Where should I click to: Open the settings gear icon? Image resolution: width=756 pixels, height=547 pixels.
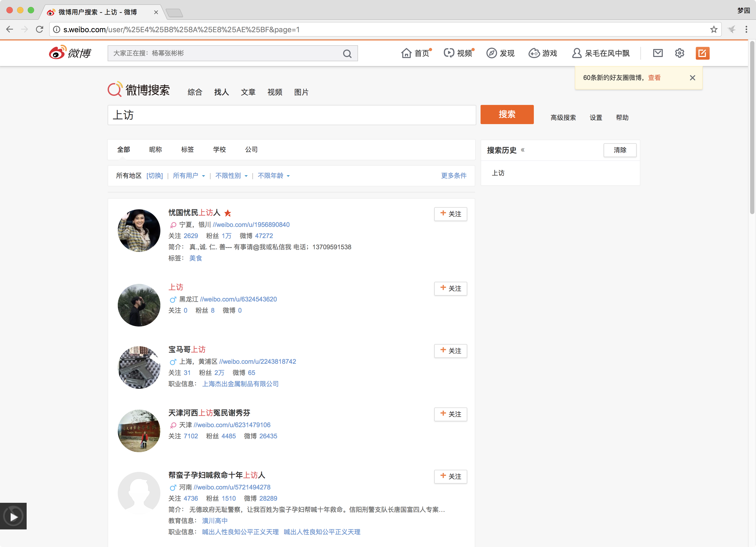(679, 53)
